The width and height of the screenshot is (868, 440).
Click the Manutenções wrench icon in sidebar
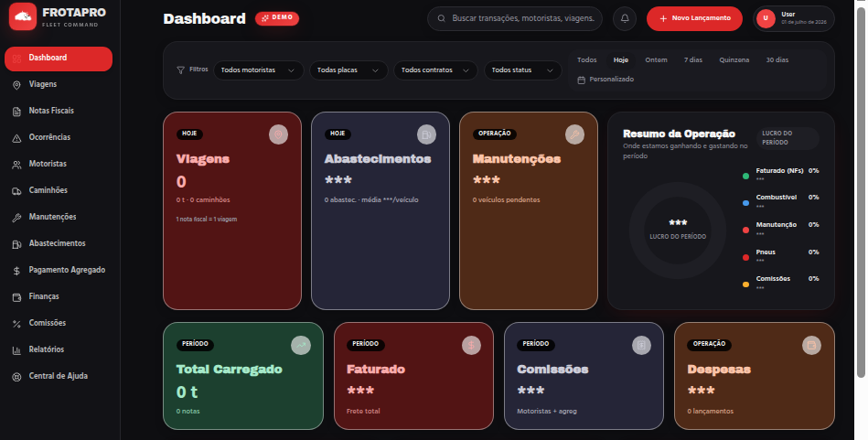coord(16,218)
